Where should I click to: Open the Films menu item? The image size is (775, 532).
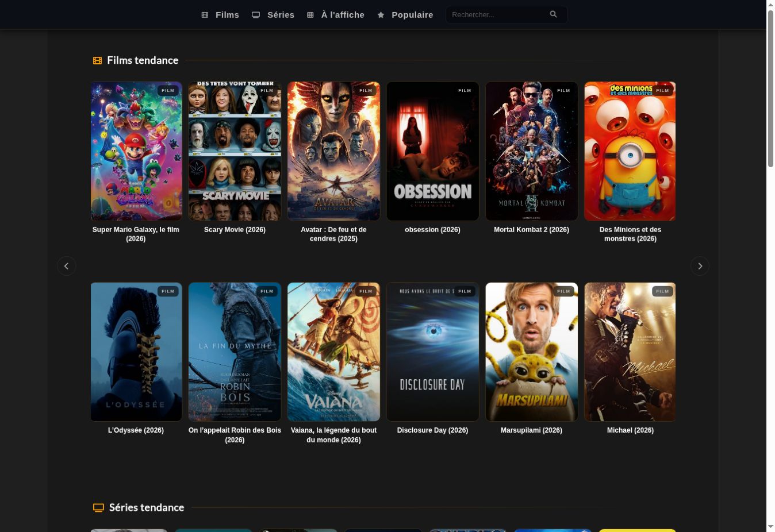pos(220,15)
